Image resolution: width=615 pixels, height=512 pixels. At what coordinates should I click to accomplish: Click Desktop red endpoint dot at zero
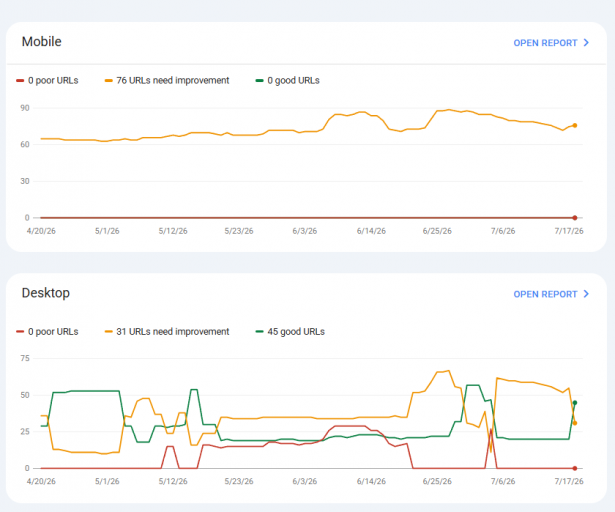575,468
